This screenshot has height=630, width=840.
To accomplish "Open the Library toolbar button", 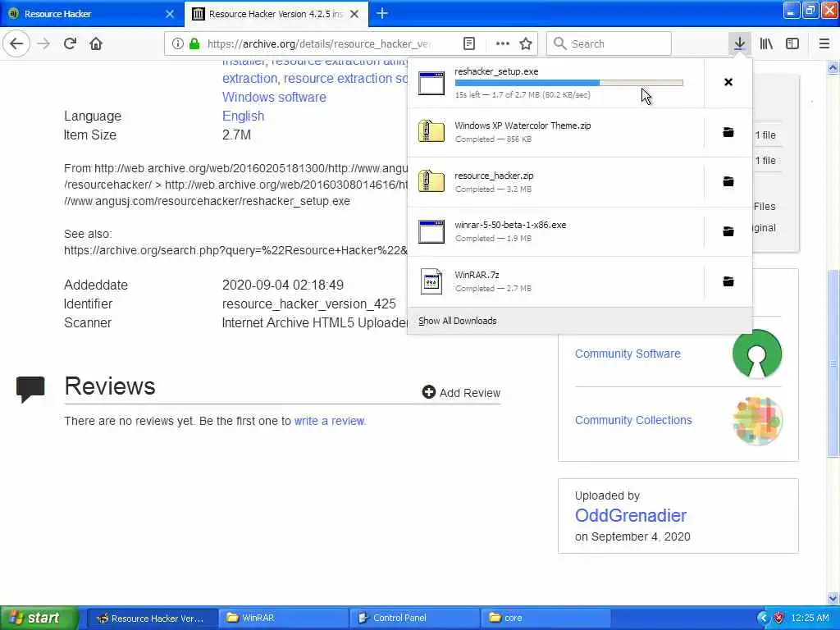I will point(766,44).
